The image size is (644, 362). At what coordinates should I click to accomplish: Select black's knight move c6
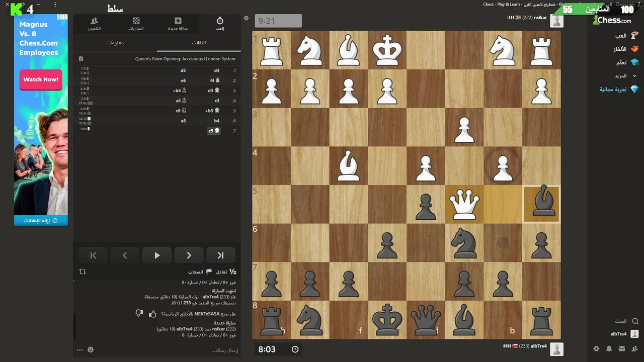[181, 111]
